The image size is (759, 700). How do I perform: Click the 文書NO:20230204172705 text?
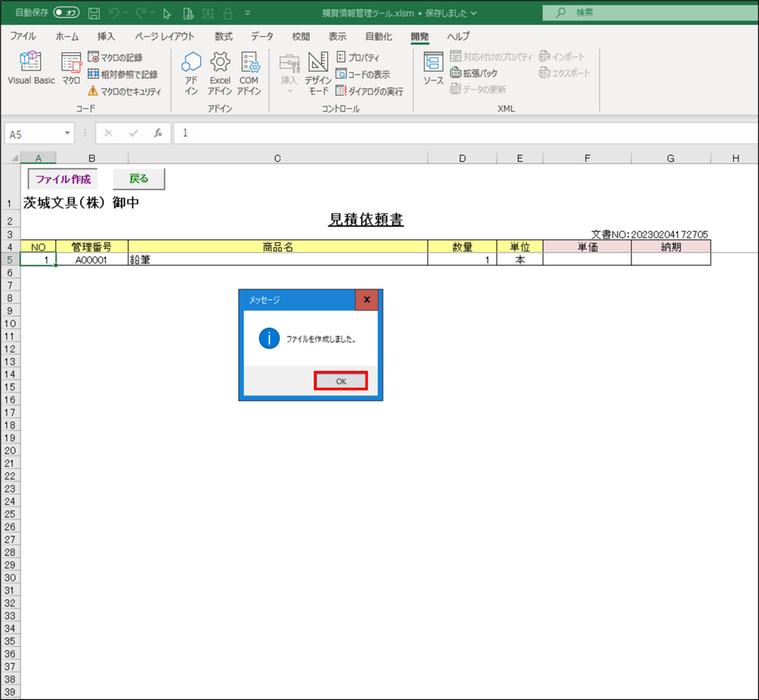650,234
